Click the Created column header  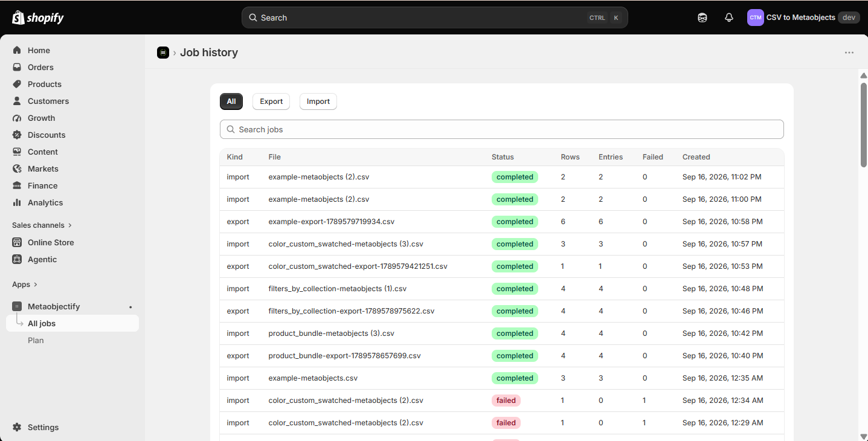tap(696, 157)
